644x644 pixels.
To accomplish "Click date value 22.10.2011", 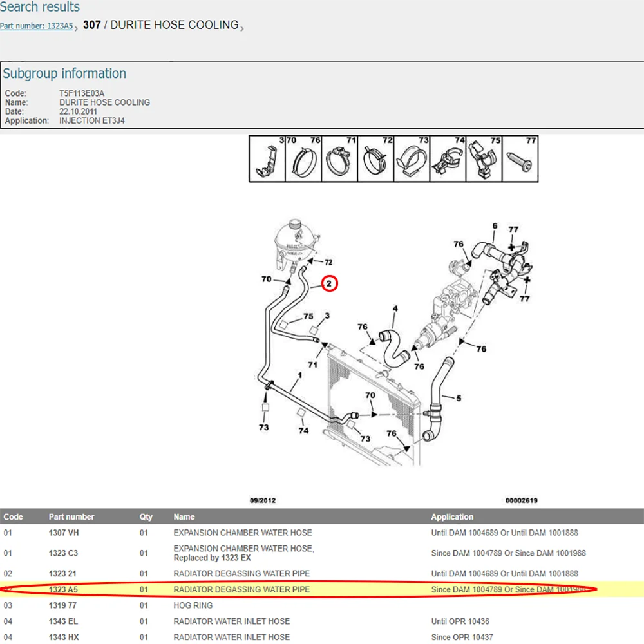I will click(x=78, y=111).
